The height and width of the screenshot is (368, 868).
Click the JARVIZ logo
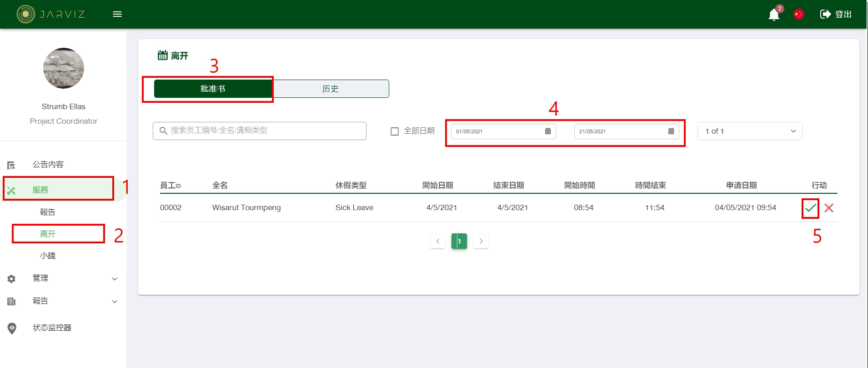[51, 14]
